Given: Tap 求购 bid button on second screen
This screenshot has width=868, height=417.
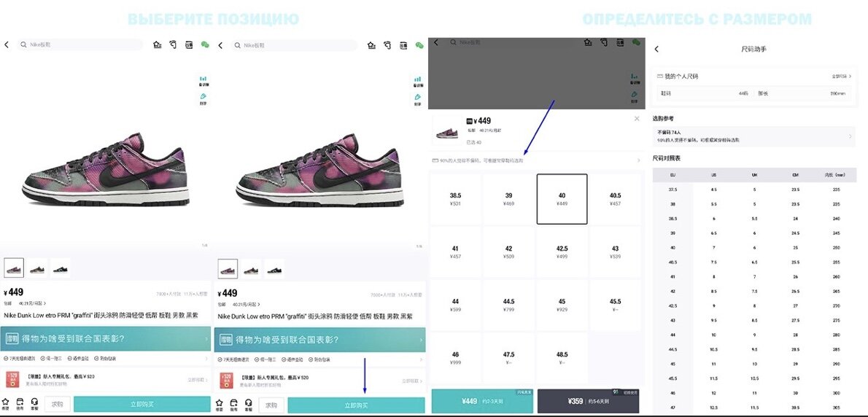Looking at the screenshot, I should click(x=271, y=405).
